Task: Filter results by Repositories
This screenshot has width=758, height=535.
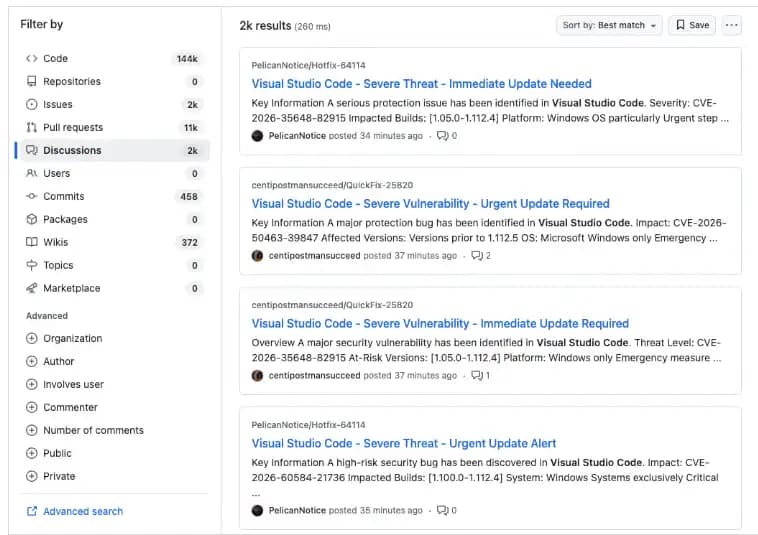Action: point(115,81)
